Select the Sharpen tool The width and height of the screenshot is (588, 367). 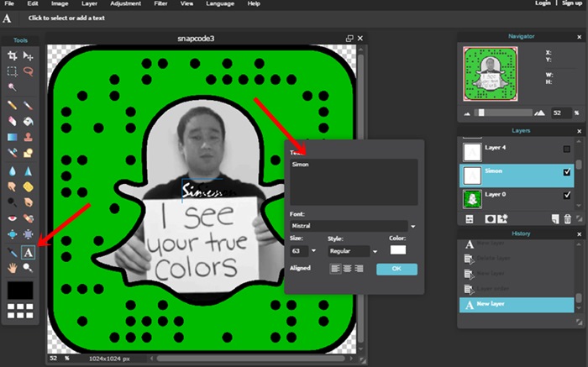[28, 171]
